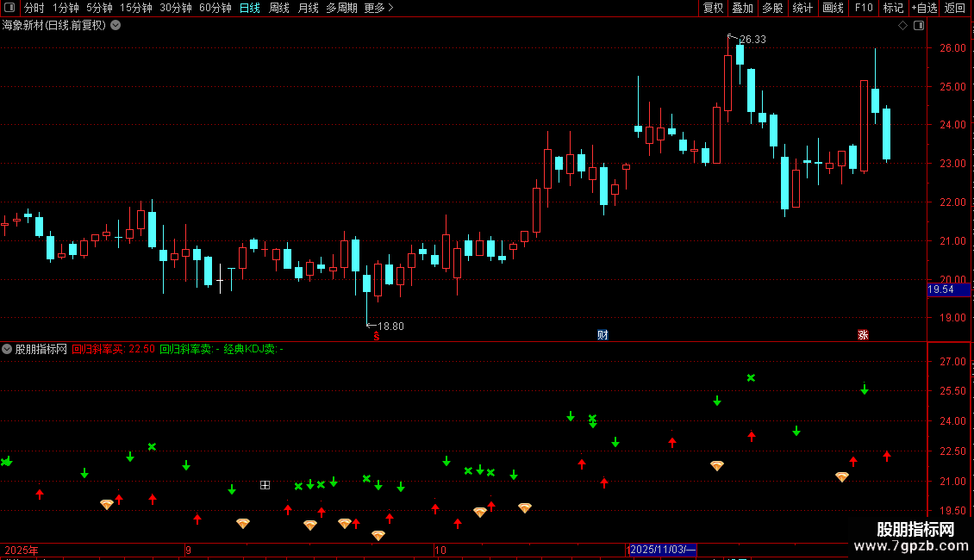This screenshot has height=560, width=974.
Task: Click the 25.50 indicator axis label
Action: point(952,391)
